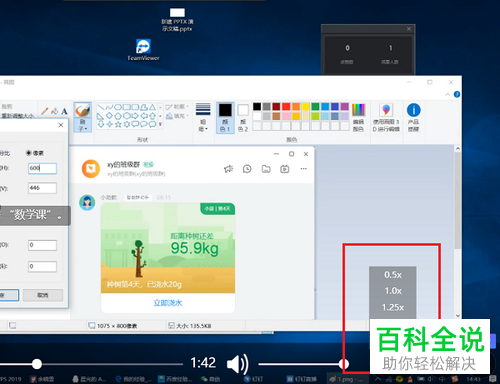Select 0.5x playback speed
Screen dimensions: 500x384
pos(393,275)
